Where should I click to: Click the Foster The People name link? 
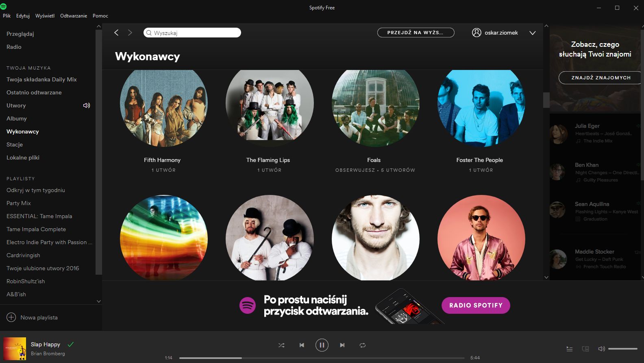click(x=480, y=160)
